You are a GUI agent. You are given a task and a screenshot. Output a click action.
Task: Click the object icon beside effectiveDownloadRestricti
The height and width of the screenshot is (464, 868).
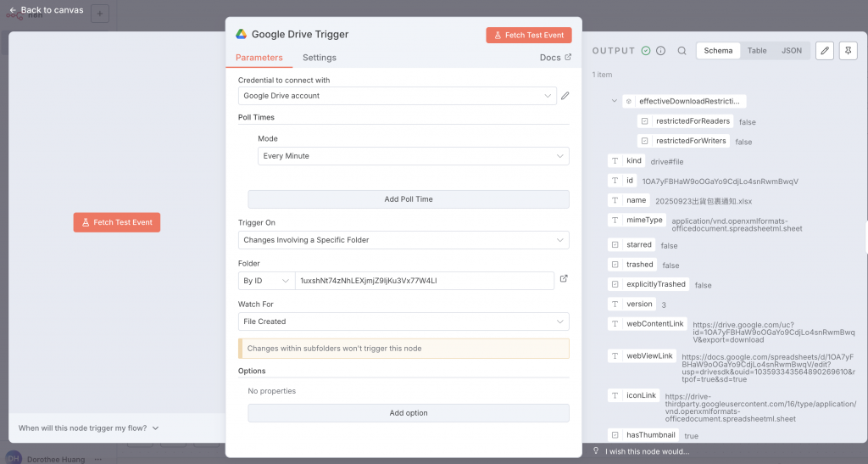[629, 101]
